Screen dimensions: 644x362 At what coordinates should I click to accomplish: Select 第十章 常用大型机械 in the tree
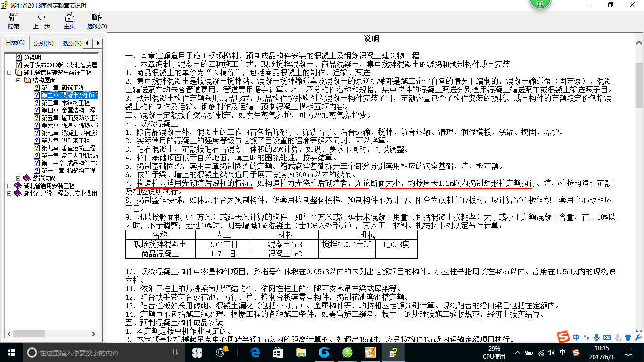click(x=69, y=156)
